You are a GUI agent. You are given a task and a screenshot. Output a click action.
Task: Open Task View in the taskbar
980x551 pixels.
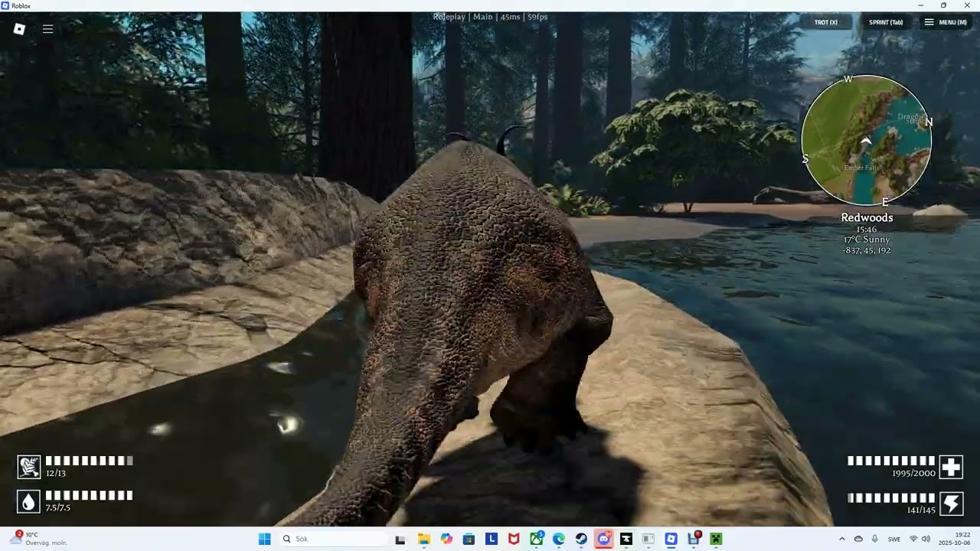pos(400,539)
